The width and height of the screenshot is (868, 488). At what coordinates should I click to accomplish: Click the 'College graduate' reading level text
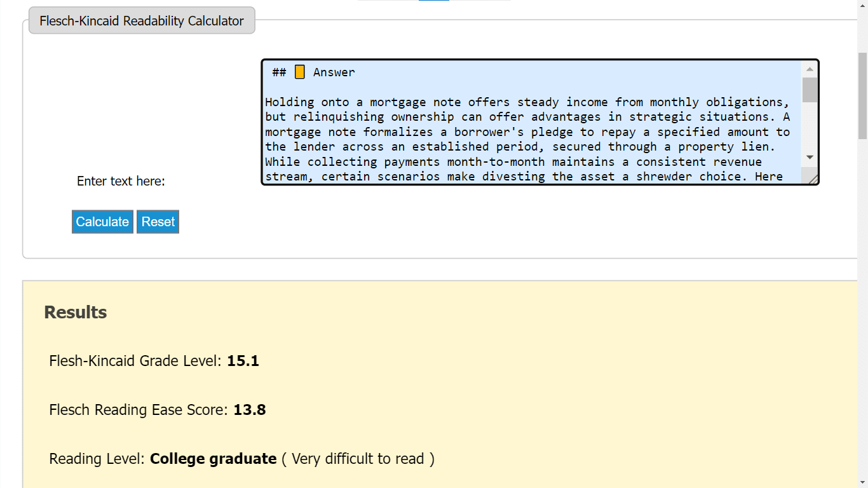pyautogui.click(x=213, y=459)
